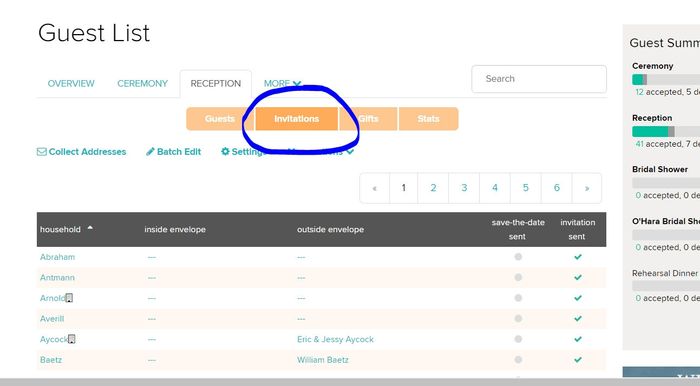This screenshot has height=386, width=700.
Task: Open the Baetz household
Action: (x=51, y=360)
